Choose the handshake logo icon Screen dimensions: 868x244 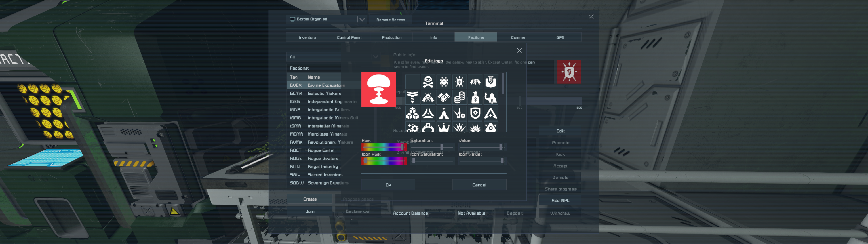(444, 97)
